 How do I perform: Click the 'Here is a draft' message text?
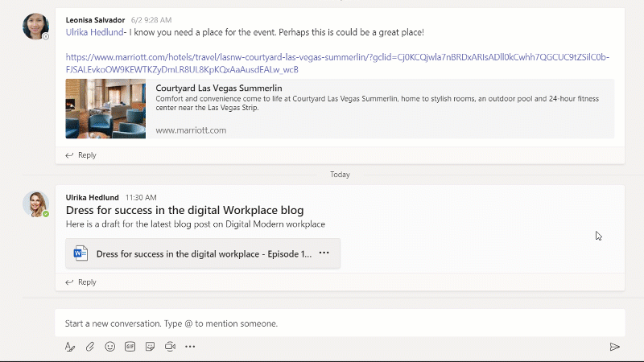point(196,224)
